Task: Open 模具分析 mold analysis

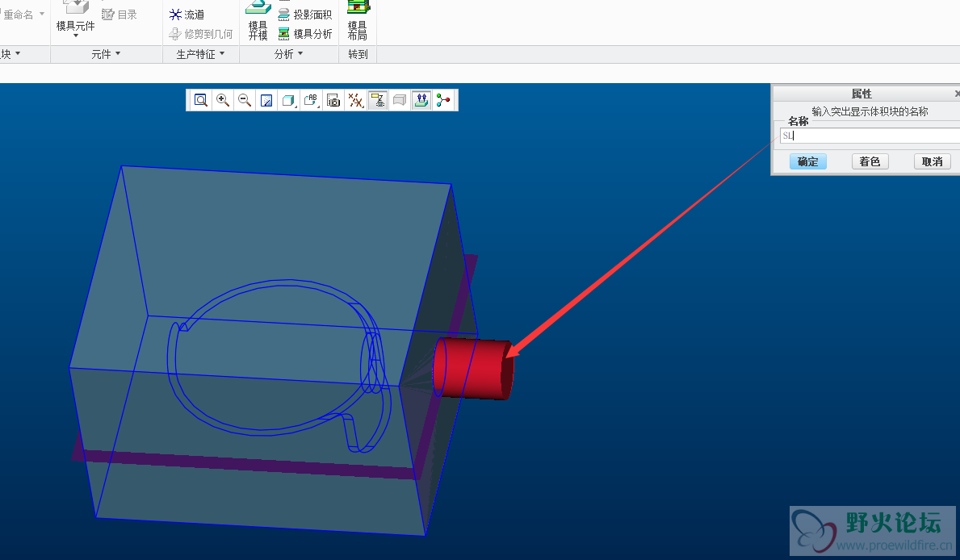Action: [305, 34]
